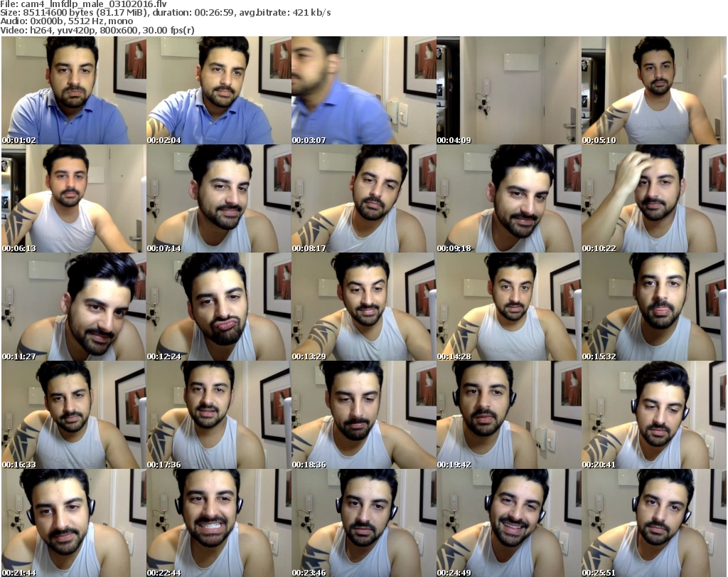Image resolution: width=728 pixels, height=577 pixels.
Task: Select the thumbnail stamped 00:10:22
Action: point(654,198)
